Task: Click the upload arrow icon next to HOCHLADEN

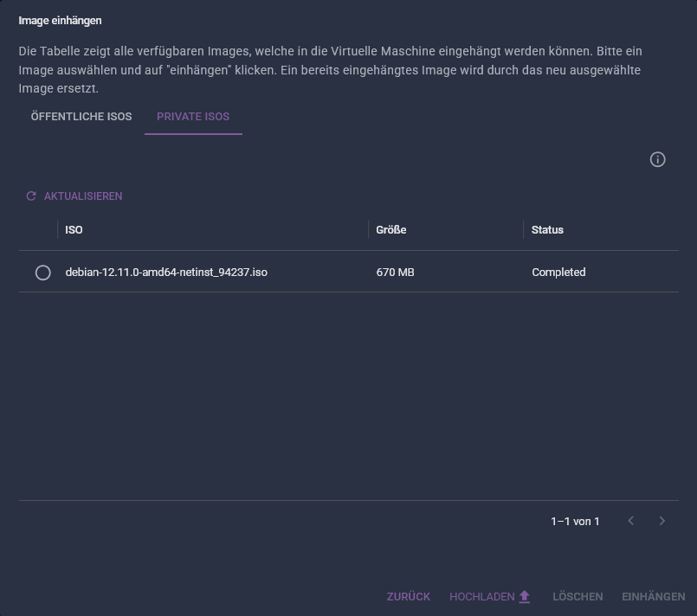Action: tap(525, 596)
